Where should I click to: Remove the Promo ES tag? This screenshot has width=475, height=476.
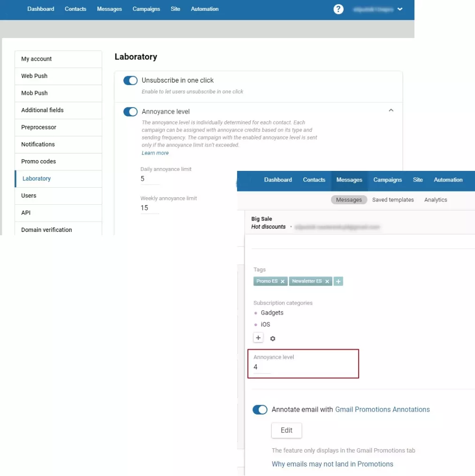283,281
